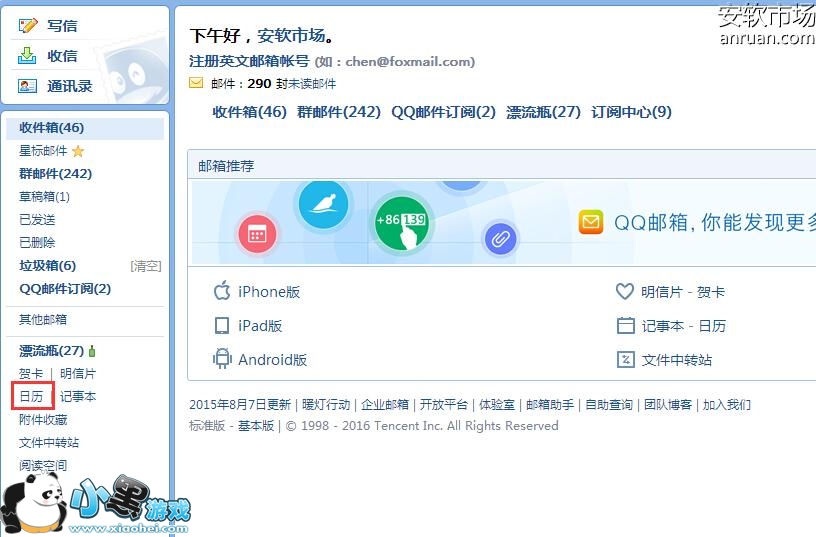Screen dimensions: 816x537
Task: Click the Apple logo next to iPhone版
Action: tap(222, 291)
